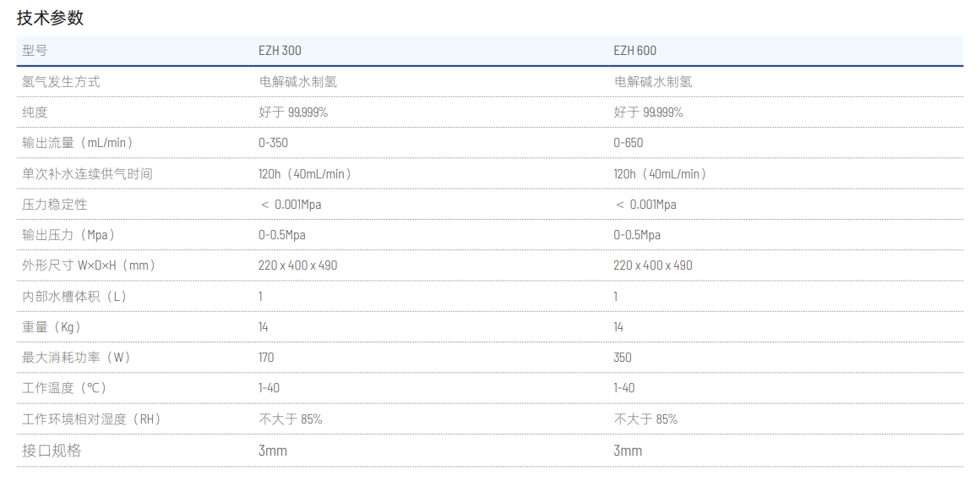Screen dimensions: 980x498
Task: Click the EZH 600 column header
Action: (634, 51)
